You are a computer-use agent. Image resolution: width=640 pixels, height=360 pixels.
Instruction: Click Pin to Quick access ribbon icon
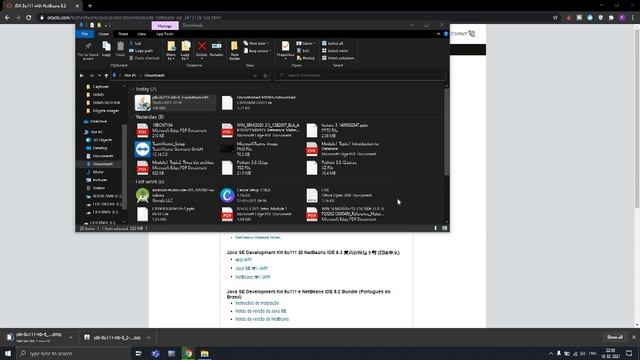[88, 51]
